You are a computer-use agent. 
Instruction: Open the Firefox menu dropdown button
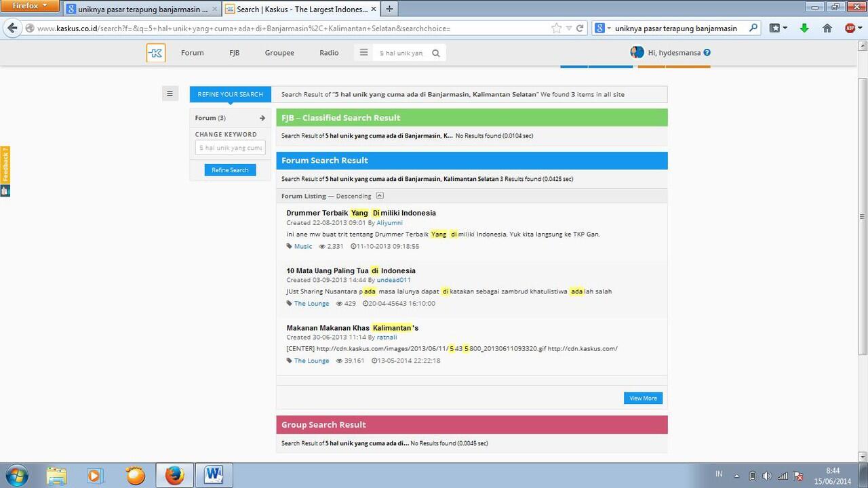(x=31, y=6)
